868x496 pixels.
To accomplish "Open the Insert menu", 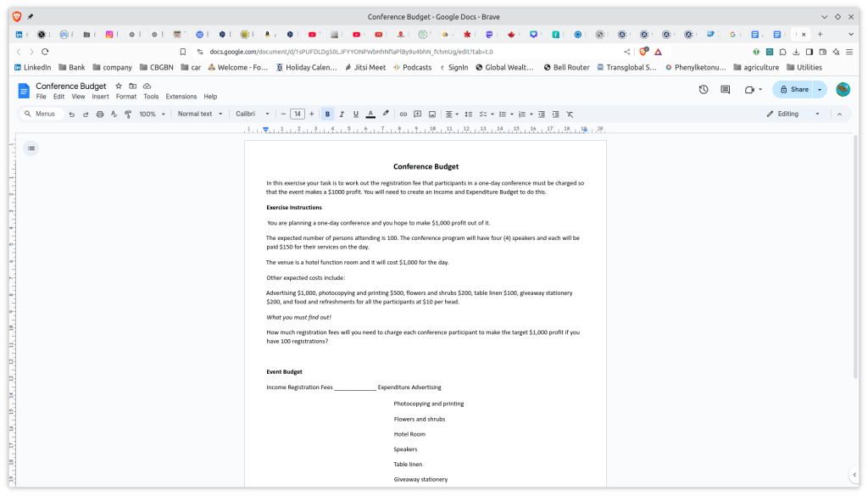I will [x=100, y=97].
